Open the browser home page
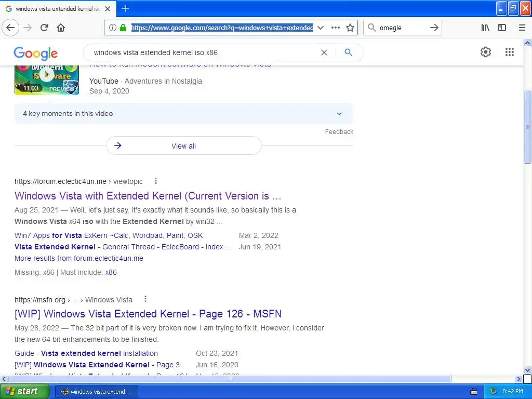 pyautogui.click(x=61, y=28)
